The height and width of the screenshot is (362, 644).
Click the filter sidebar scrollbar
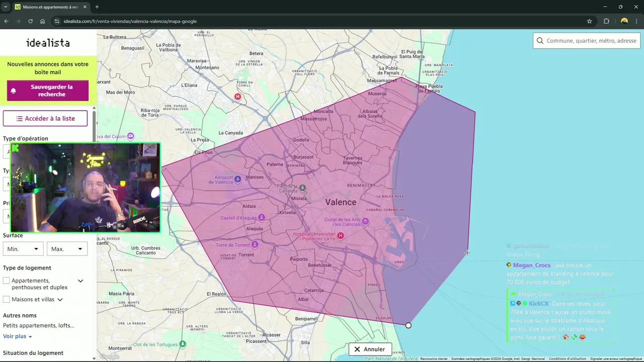coord(94,127)
